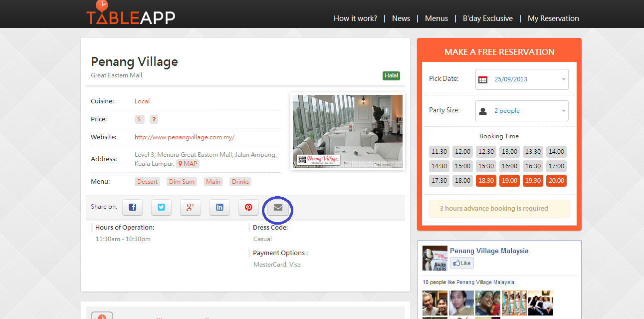Choose the 18:00 booking slot

[462, 181]
